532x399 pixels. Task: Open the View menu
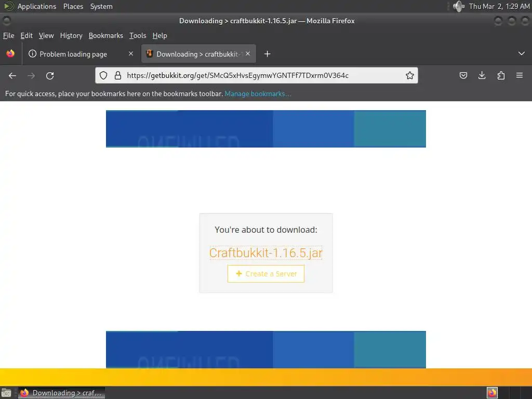click(46, 36)
